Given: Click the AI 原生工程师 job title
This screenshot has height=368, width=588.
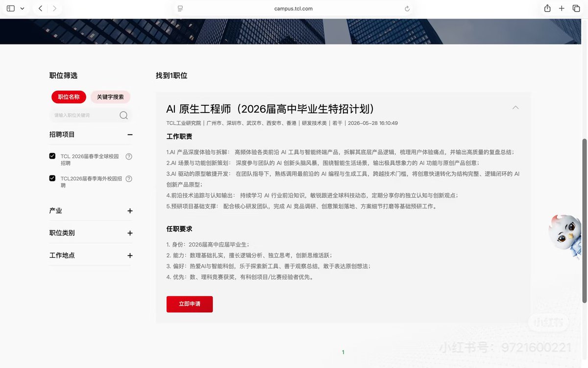Looking at the screenshot, I should tap(270, 109).
